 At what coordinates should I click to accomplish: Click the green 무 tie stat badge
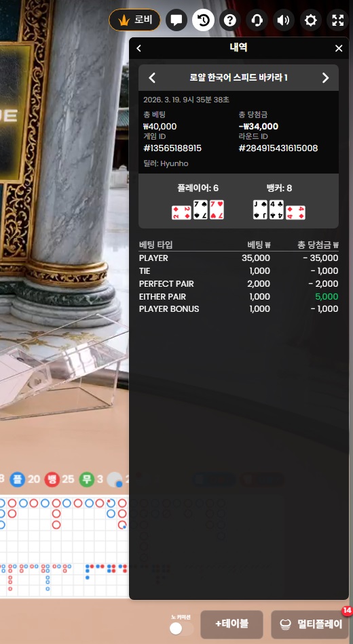[x=87, y=479]
